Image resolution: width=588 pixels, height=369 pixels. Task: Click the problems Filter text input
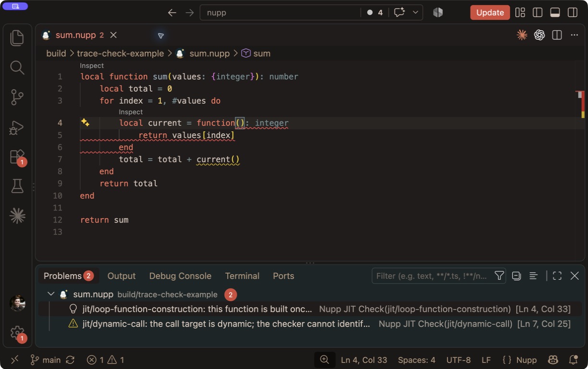pyautogui.click(x=432, y=276)
